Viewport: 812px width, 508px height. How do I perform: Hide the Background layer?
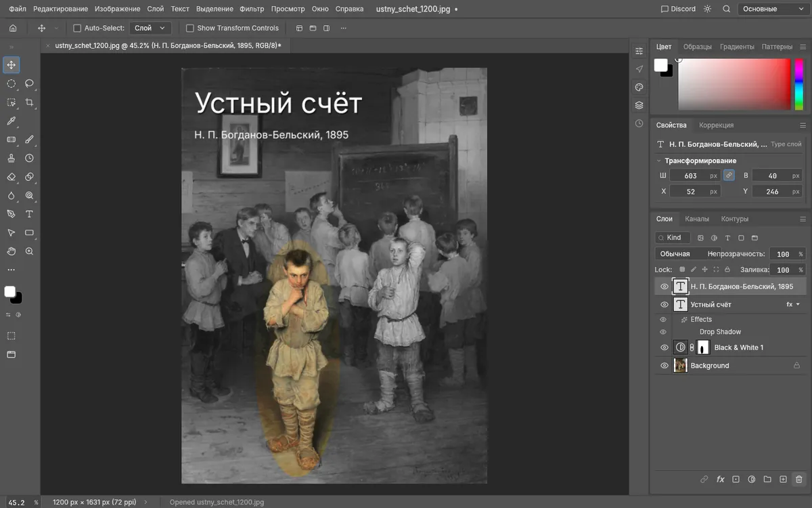pos(664,366)
